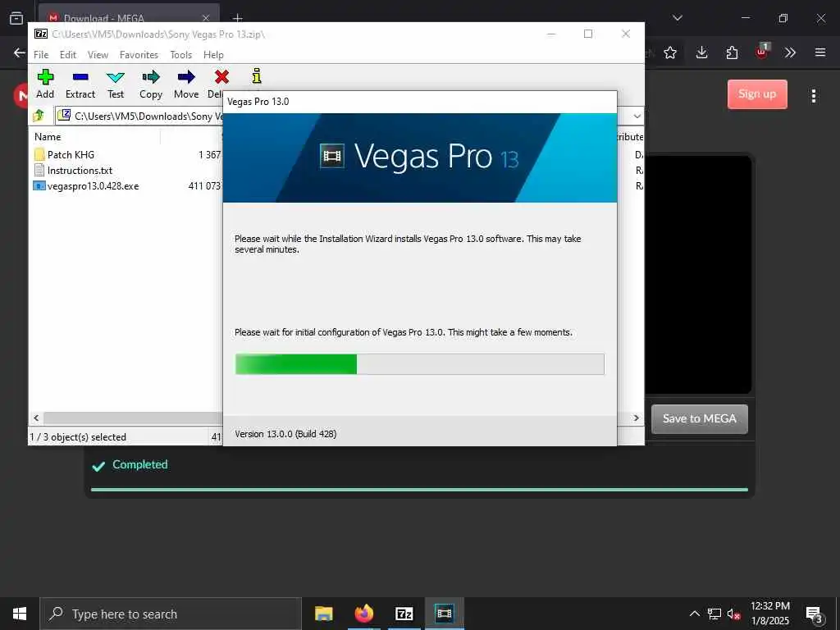
Task: Open Firefox View icon at top left
Action: [16, 18]
